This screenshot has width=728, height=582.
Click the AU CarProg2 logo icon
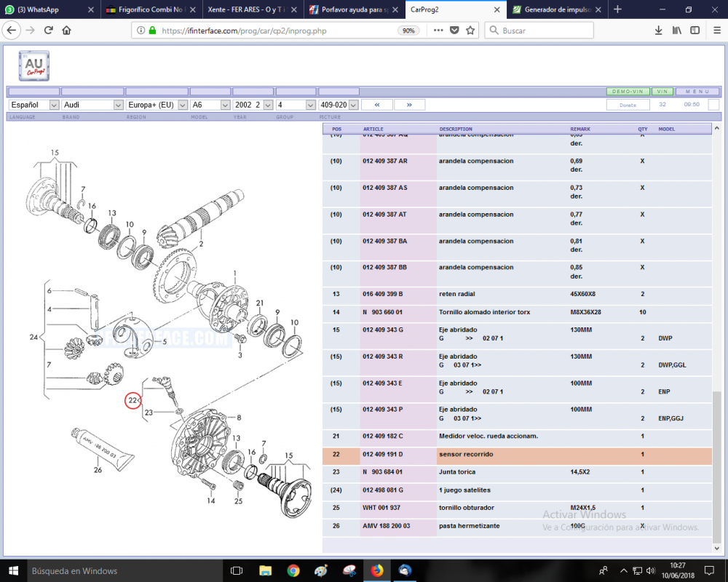point(34,66)
